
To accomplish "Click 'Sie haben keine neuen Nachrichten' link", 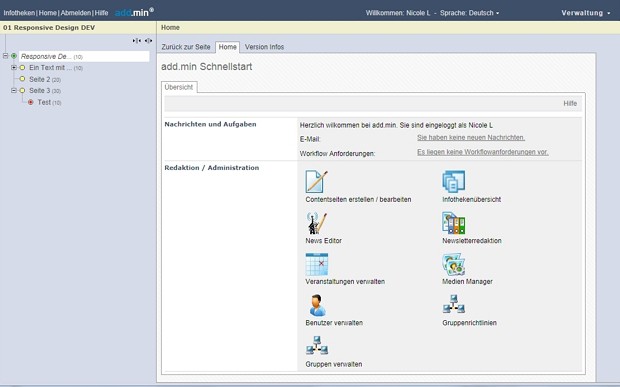I will (471, 138).
